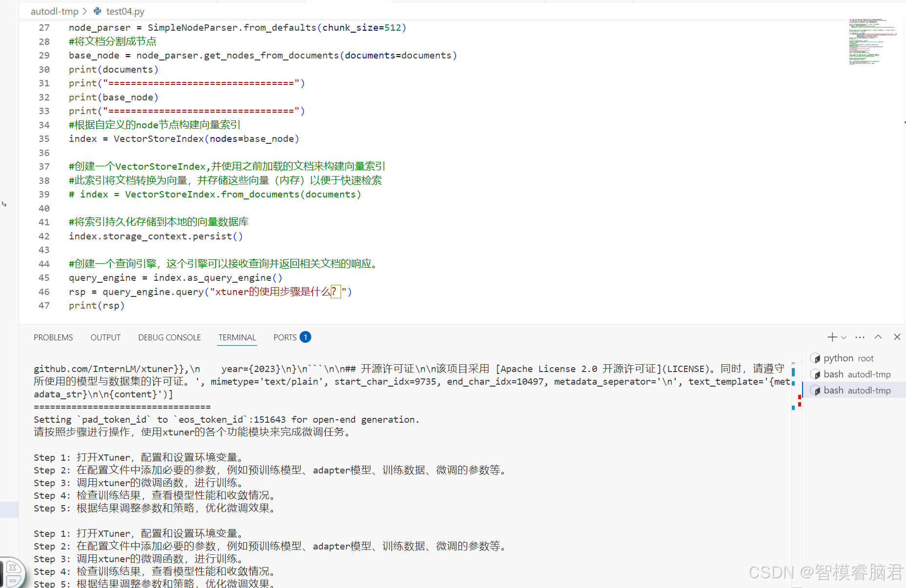Image resolution: width=906 pixels, height=588 pixels.
Task: Click the print(documents) statement
Action: [x=114, y=70]
